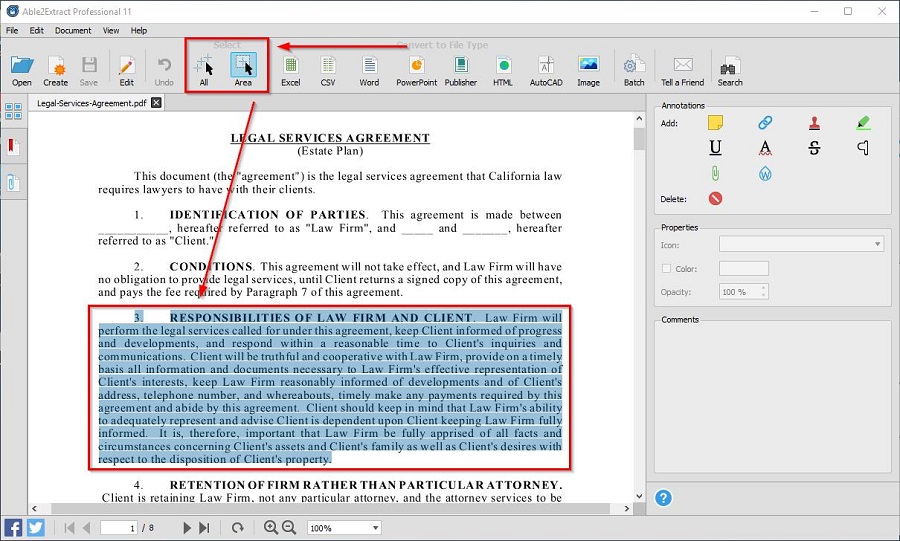Convert selection to HTML
Screen dimensions: 900x541
coord(503,71)
